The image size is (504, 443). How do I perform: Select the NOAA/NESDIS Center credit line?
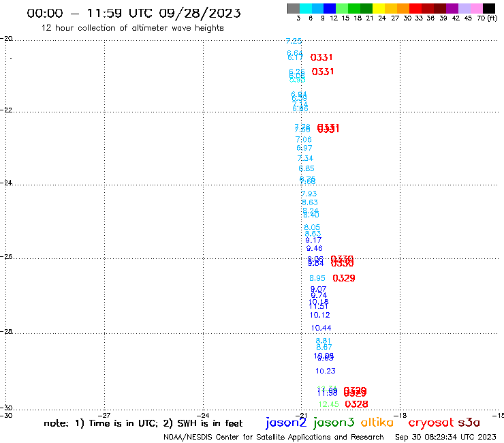(274, 437)
